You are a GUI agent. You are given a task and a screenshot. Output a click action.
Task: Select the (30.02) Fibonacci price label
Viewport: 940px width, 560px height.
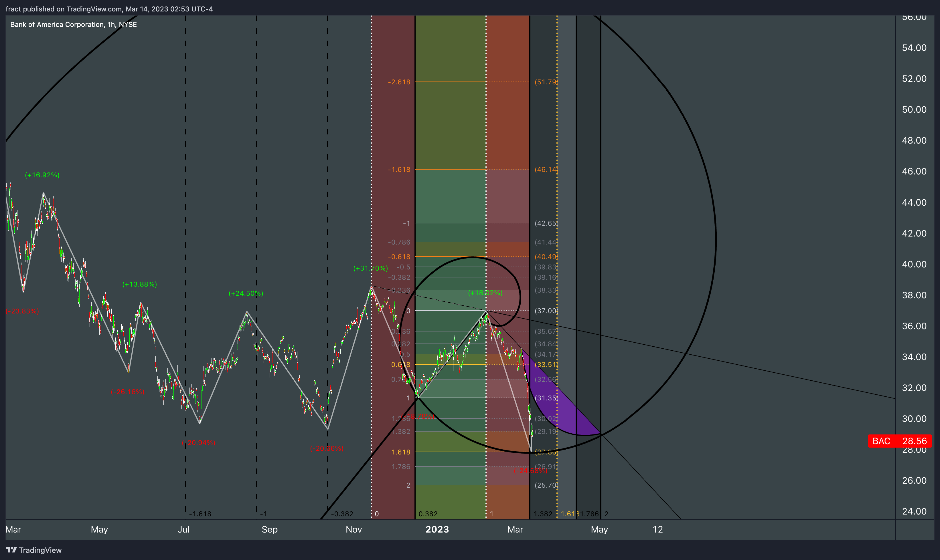pos(546,418)
